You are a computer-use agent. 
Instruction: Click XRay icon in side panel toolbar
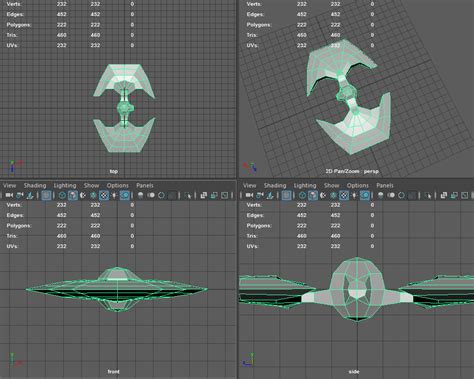443,195
